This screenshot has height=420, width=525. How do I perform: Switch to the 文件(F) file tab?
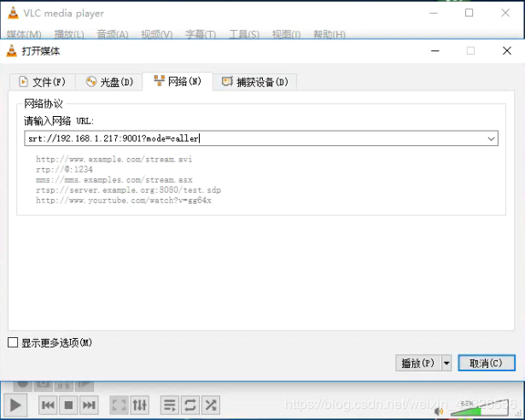coord(43,82)
